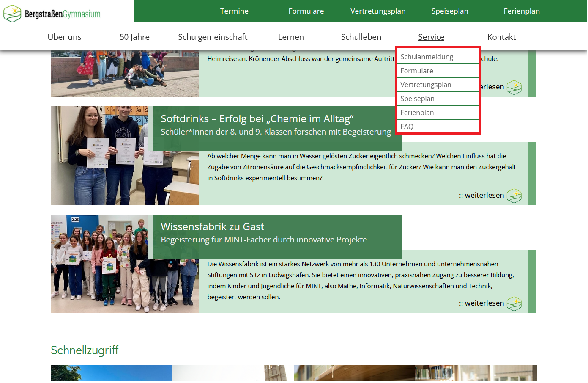Click the green logo icon beside the Wissensfabrik weiterlesen
Viewport: 588px width, 383px height.
click(x=514, y=303)
